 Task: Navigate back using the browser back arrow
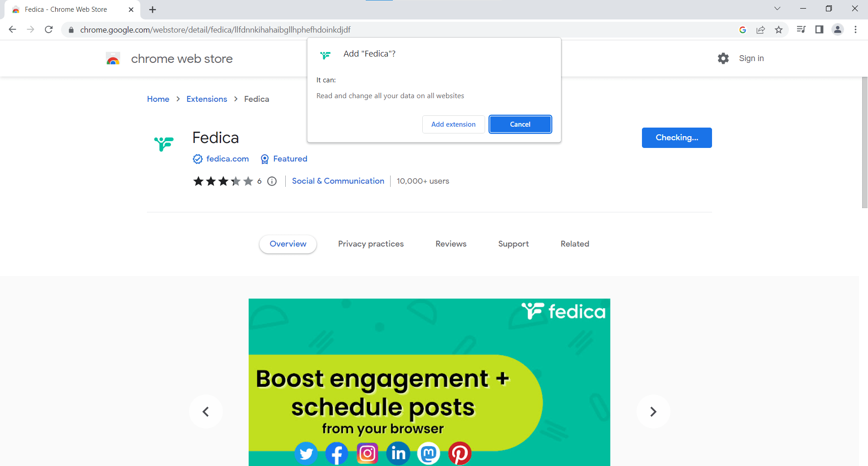pyautogui.click(x=12, y=29)
